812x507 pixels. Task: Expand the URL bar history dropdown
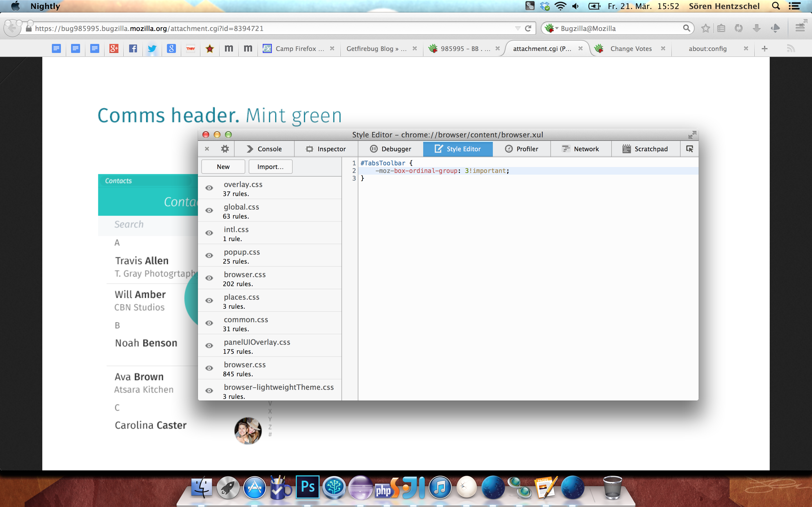point(518,28)
